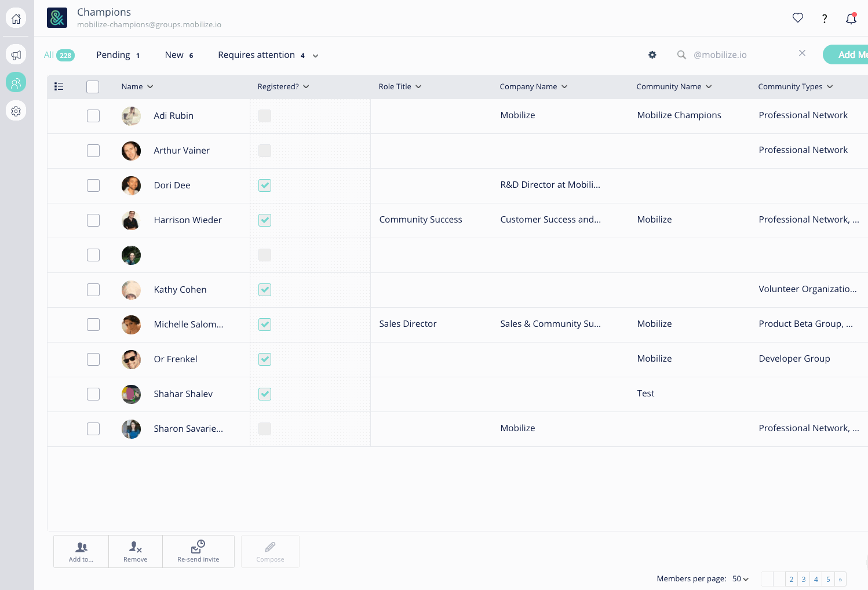
Task: Click Or Frenkel's avatar
Action: pos(131,359)
